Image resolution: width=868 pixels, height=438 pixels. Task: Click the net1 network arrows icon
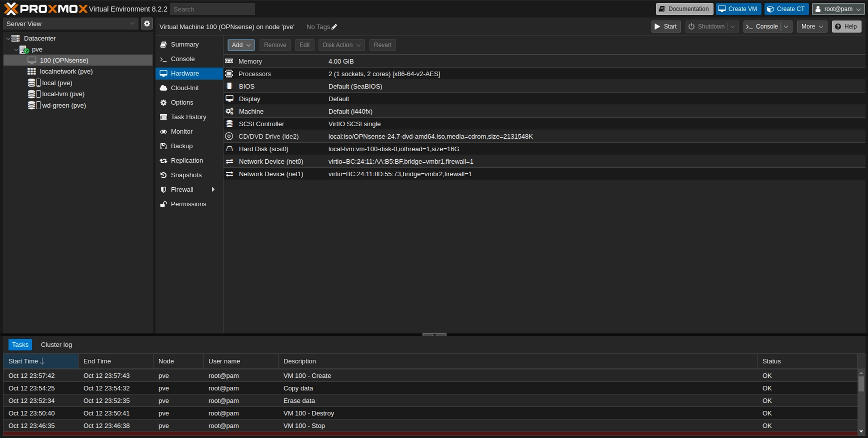(x=229, y=174)
